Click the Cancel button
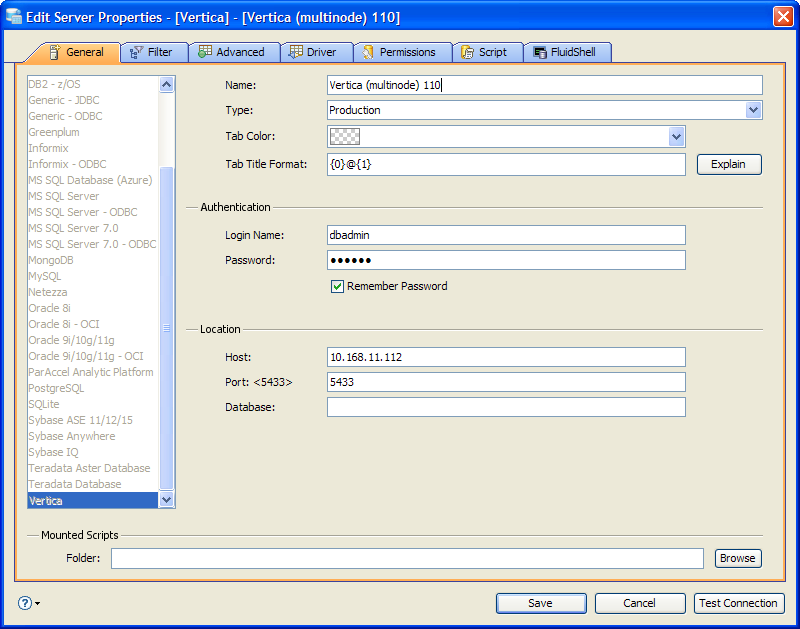The image size is (800, 629). [x=640, y=603]
